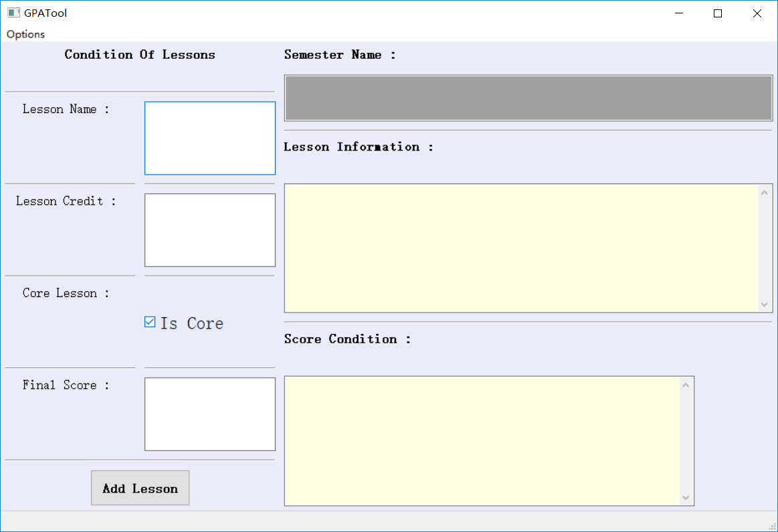This screenshot has height=532, width=778.
Task: Click the gray Semester Name field
Action: 528,98
